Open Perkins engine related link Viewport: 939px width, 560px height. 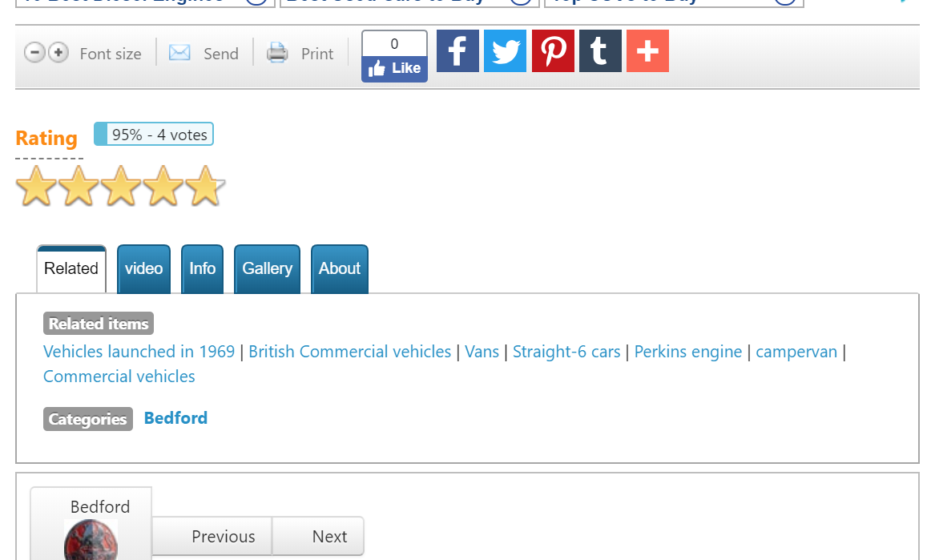click(688, 352)
